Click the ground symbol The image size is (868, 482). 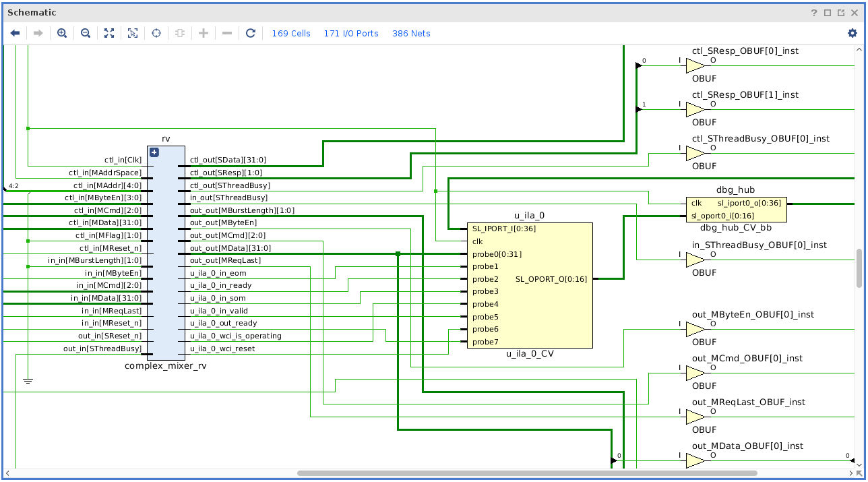(x=28, y=381)
